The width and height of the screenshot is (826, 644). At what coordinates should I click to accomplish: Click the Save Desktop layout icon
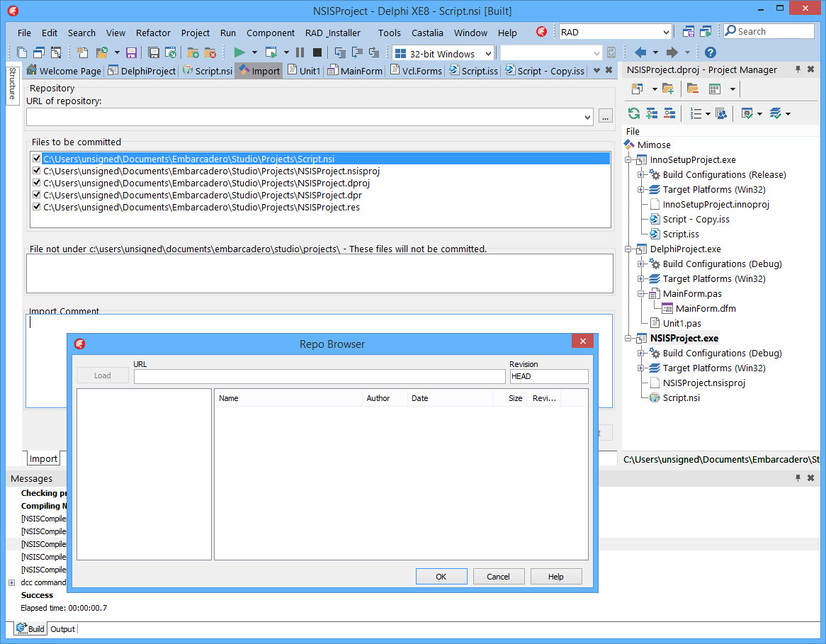688,32
